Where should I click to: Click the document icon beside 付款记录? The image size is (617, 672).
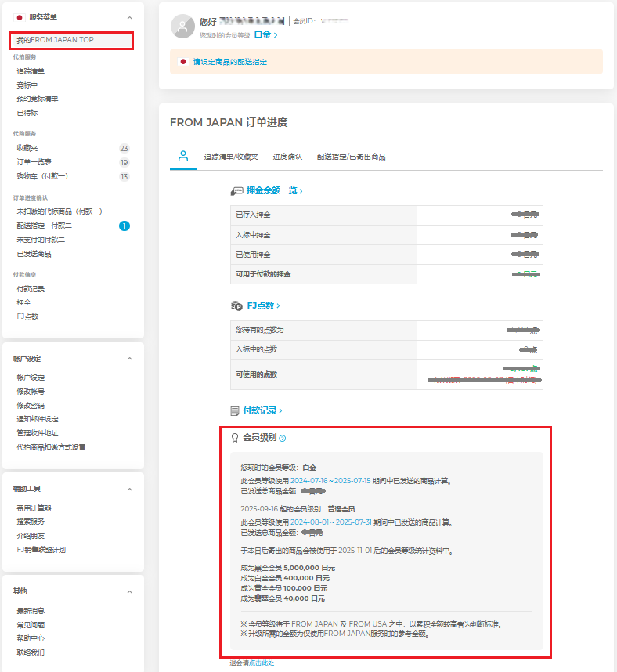click(235, 411)
